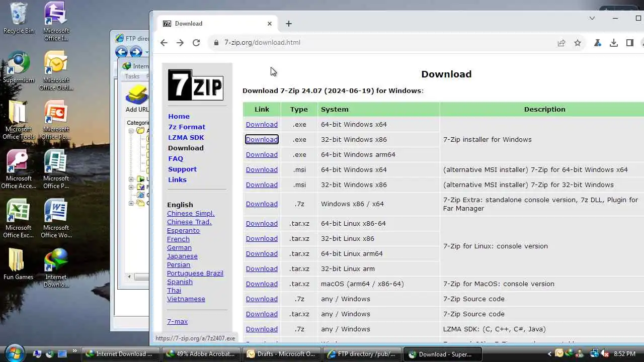Image resolution: width=644 pixels, height=362 pixels.
Task: Open Recycle Bin desktop icon
Action: [x=19, y=19]
